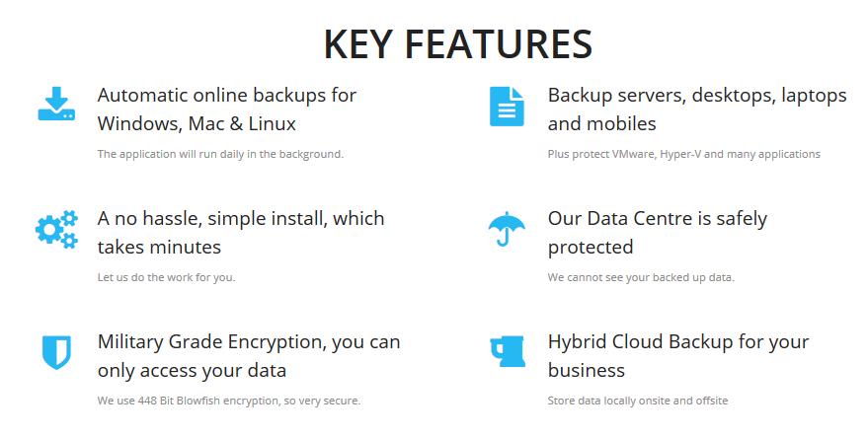This screenshot has width=868, height=438.
Task: Open "Automatic online backups for Windows, Mac & Linux"
Action: coord(227,109)
